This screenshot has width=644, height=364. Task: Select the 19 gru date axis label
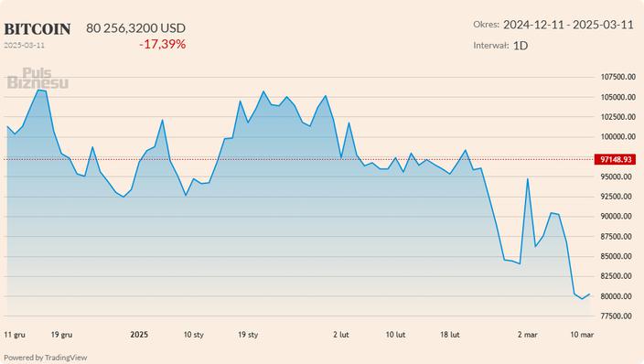[x=61, y=335]
